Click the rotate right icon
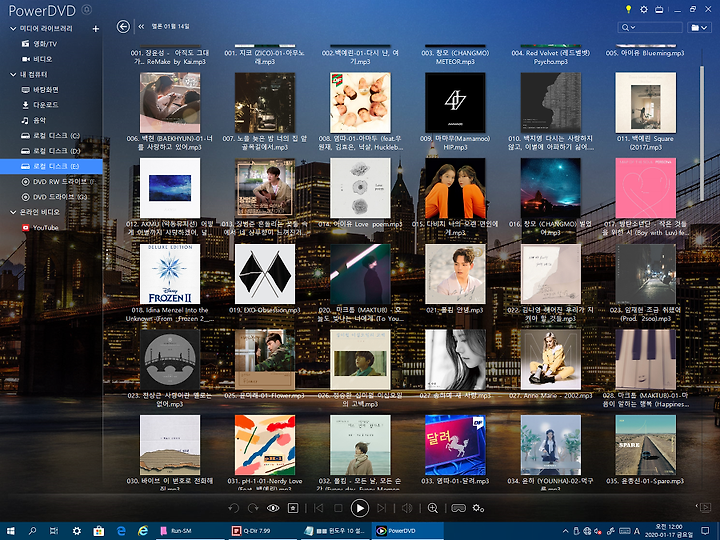Image resolution: width=720 pixels, height=540 pixels. 253,508
